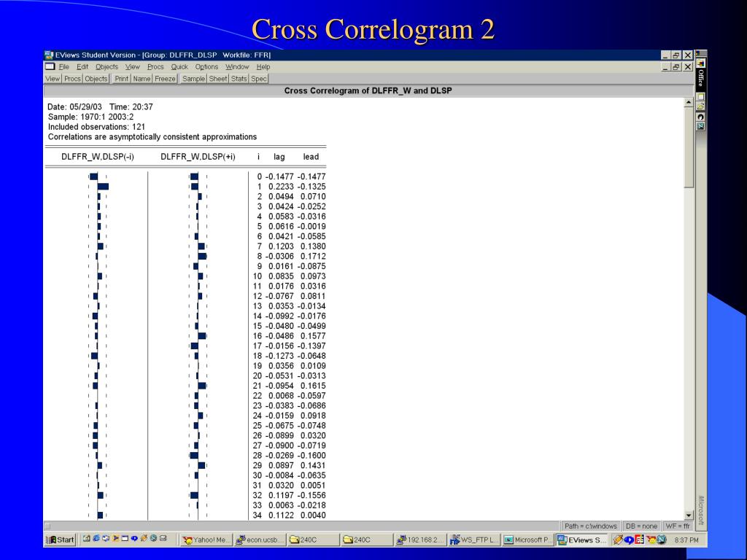Switch to the Yahoo! Messenger taskbar button
747x560 pixels.
coord(206,540)
